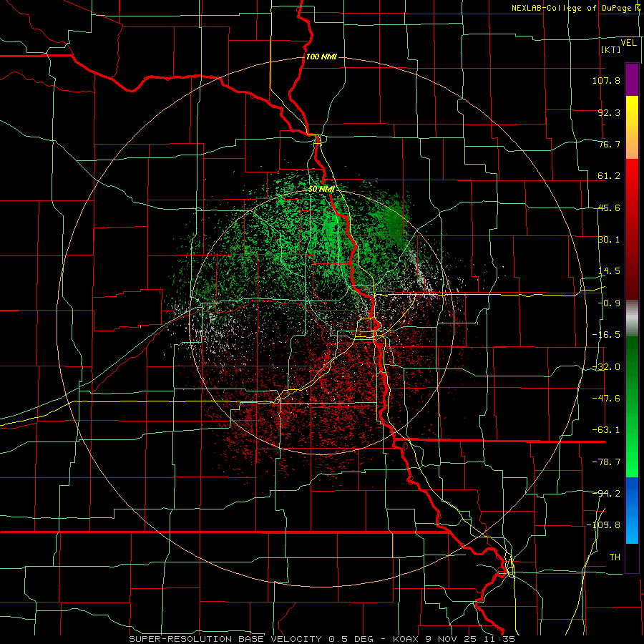Select the -16.5 scale value

click(x=606, y=335)
